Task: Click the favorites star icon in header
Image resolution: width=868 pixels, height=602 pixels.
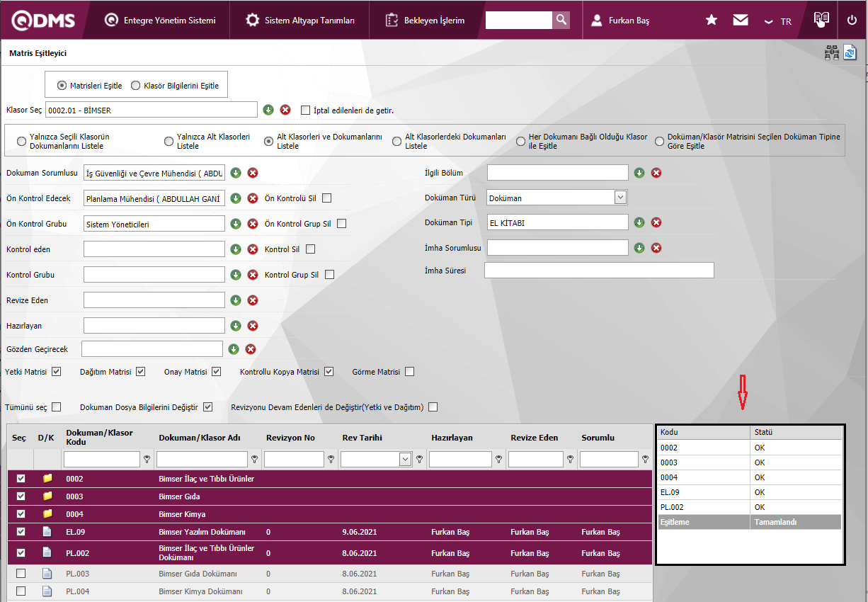Action: pos(712,21)
